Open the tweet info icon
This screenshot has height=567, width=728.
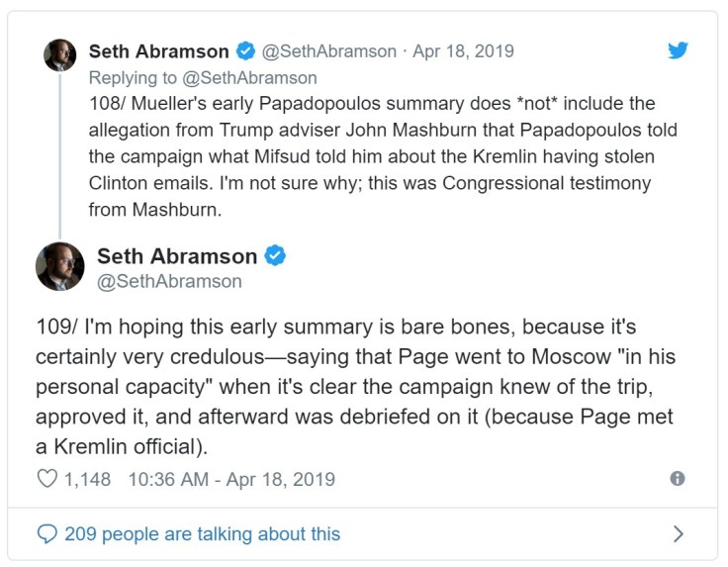(678, 479)
